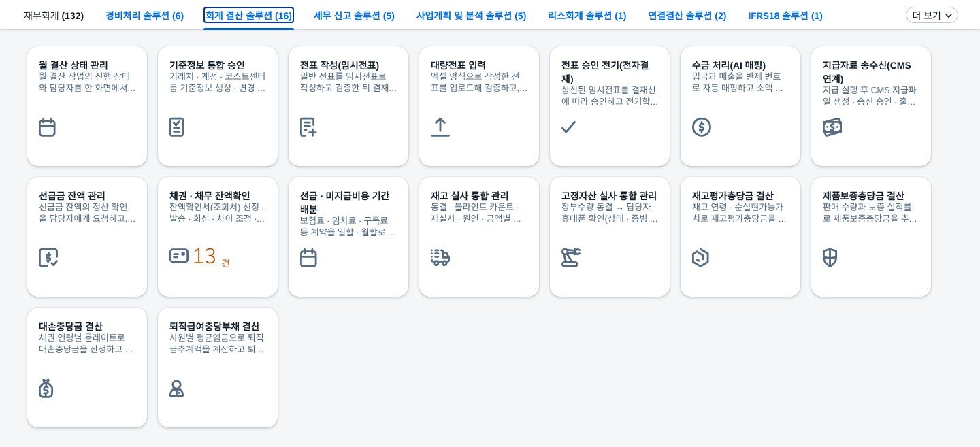Image resolution: width=980 pixels, height=447 pixels.
Task: Open the 월 결산 상태 관리 tile title
Action: click(73, 65)
